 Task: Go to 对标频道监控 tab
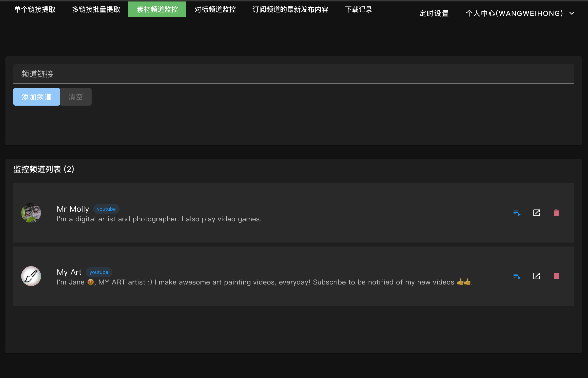(215, 10)
